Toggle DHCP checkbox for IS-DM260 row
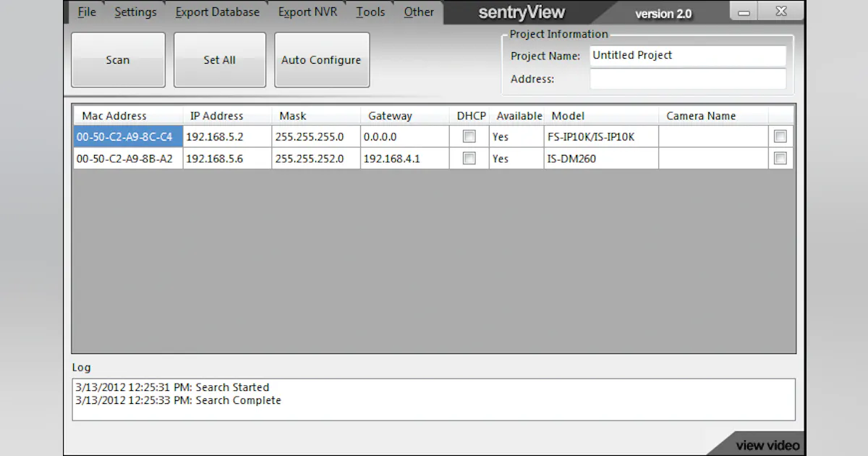Screen dimensions: 868x456 [x=469, y=158]
